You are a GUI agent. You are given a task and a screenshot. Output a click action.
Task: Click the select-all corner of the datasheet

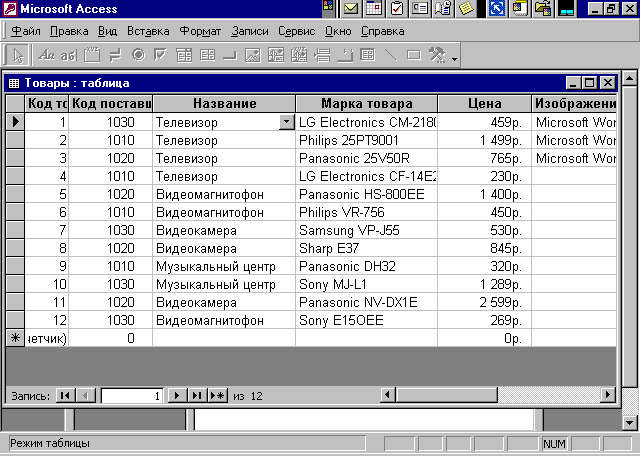15,104
